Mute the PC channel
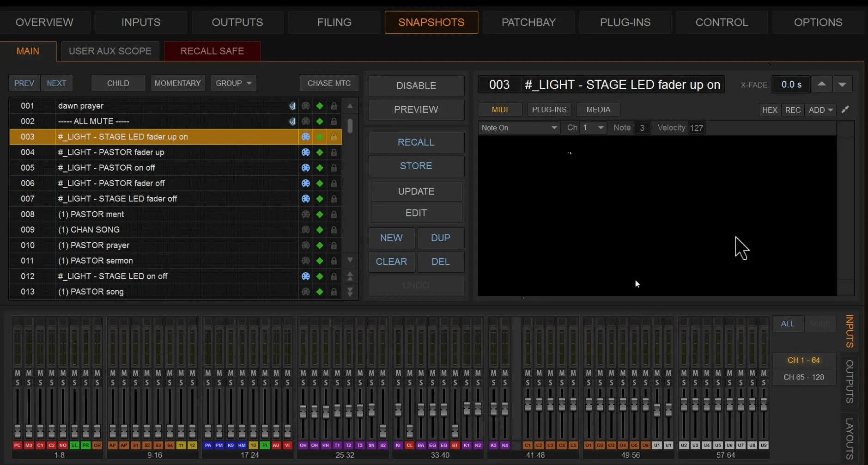Screen dimensions: 868x465 (x=18, y=373)
